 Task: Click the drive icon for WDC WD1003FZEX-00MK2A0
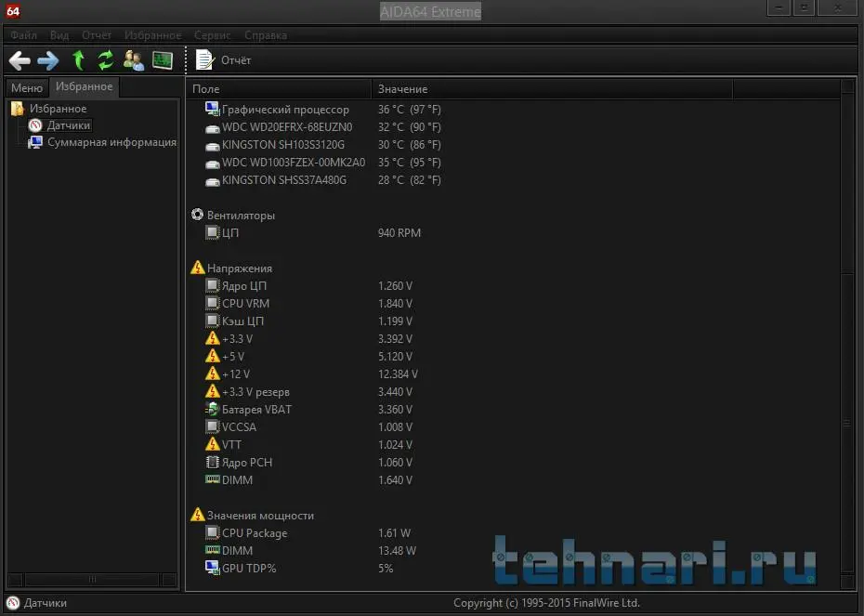point(212,164)
